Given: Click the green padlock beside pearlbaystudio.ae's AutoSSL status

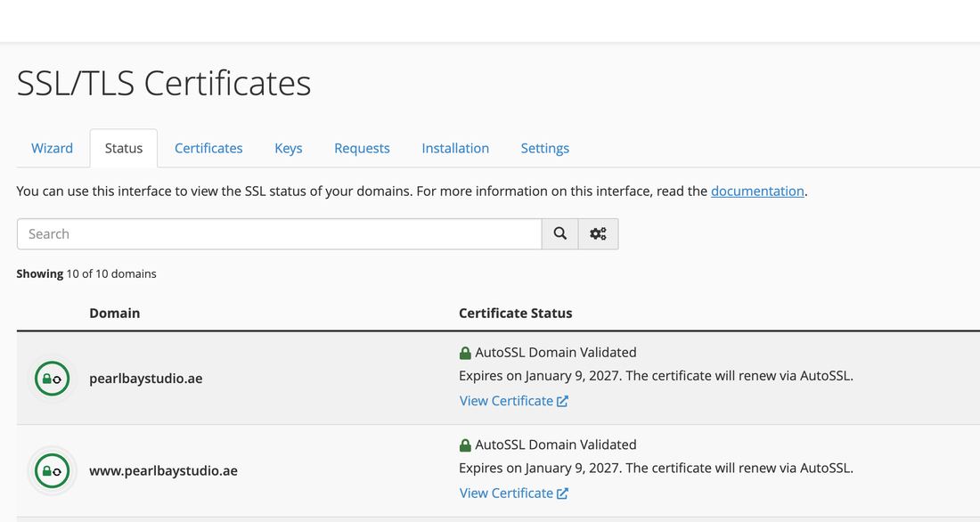Looking at the screenshot, I should 465,354.
